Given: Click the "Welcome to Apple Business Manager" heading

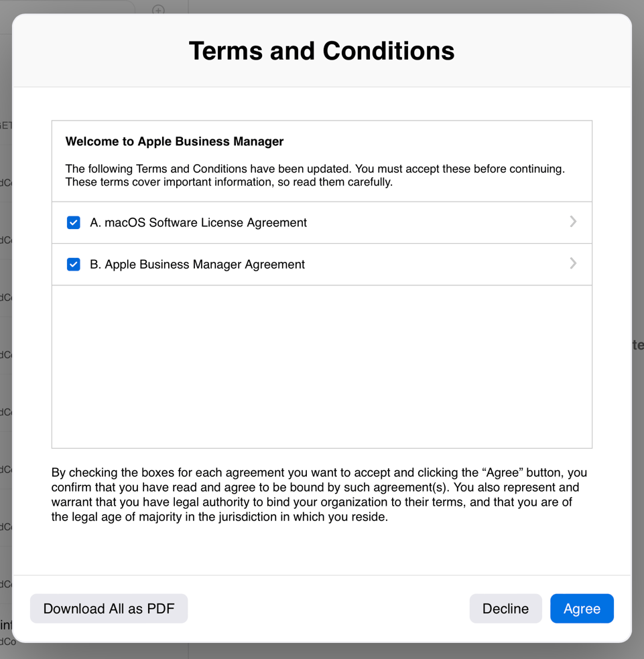Looking at the screenshot, I should (174, 141).
